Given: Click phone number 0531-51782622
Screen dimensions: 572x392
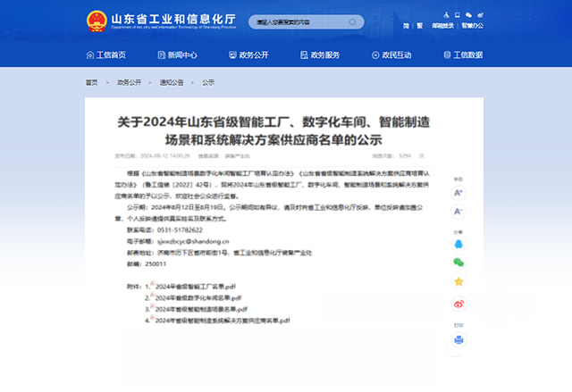Looking at the screenshot, I should 180,230.
